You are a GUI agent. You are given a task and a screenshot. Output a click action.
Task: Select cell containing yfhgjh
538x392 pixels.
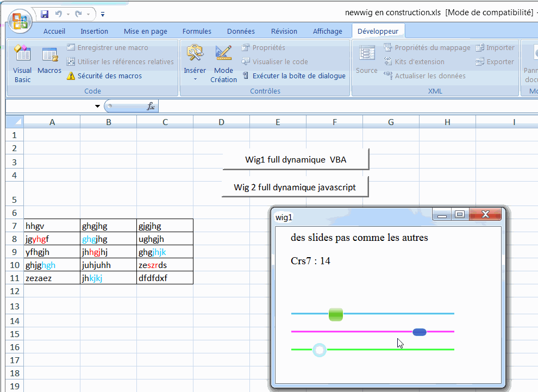pyautogui.click(x=52, y=252)
